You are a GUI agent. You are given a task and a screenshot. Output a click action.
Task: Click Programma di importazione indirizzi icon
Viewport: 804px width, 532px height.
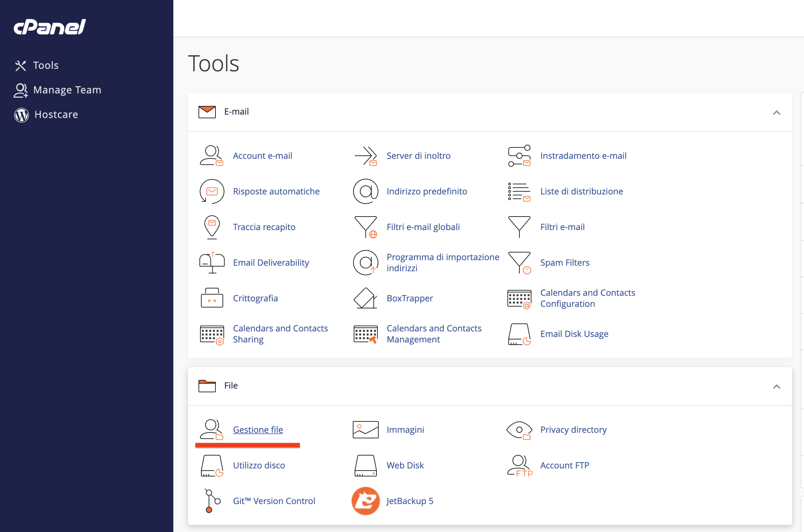366,263
